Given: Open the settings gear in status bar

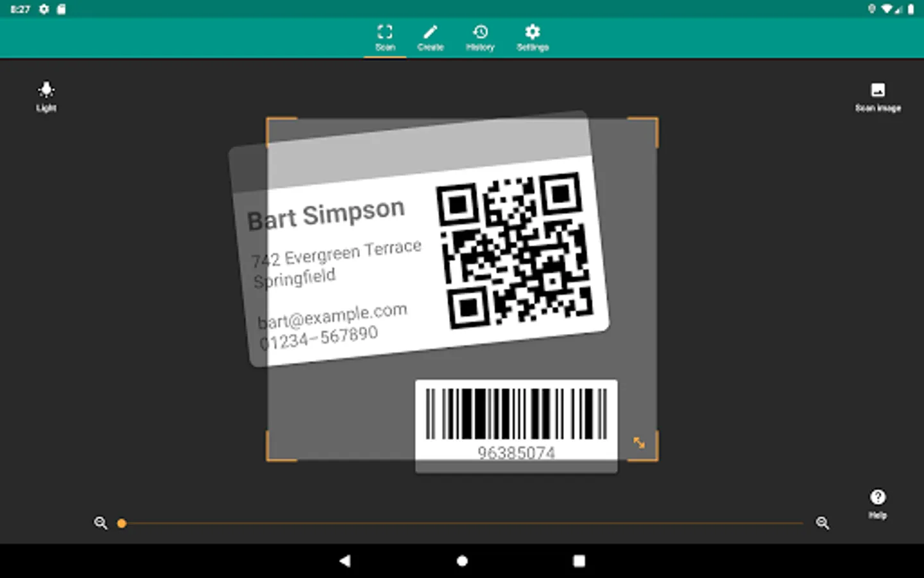Looking at the screenshot, I should point(44,9).
